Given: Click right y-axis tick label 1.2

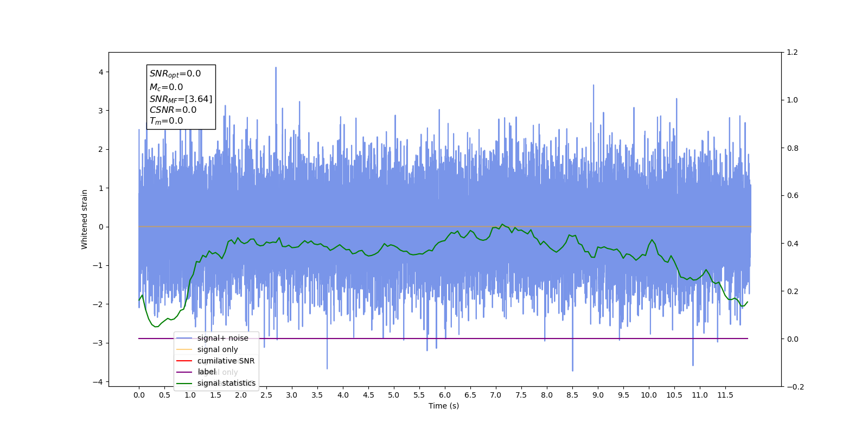Looking at the screenshot, I should pos(793,53).
